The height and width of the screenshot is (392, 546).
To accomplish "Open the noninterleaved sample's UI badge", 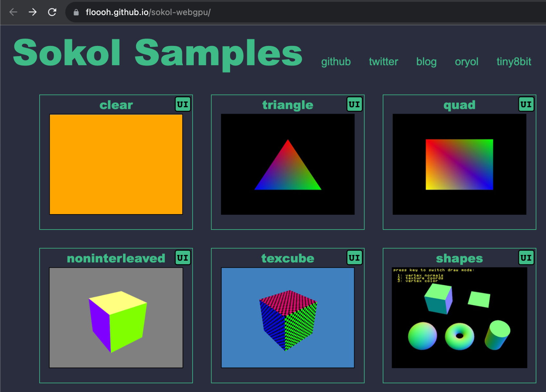I will [183, 258].
